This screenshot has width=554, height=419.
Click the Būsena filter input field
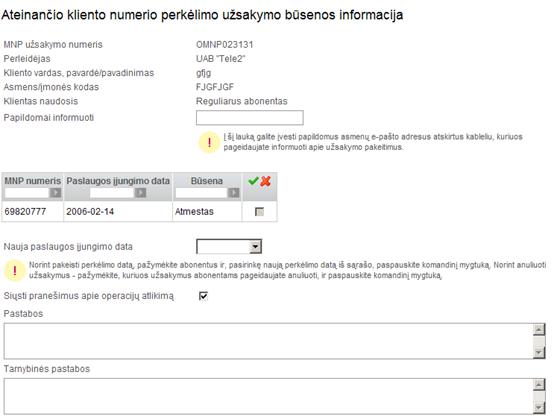pyautogui.click(x=201, y=193)
